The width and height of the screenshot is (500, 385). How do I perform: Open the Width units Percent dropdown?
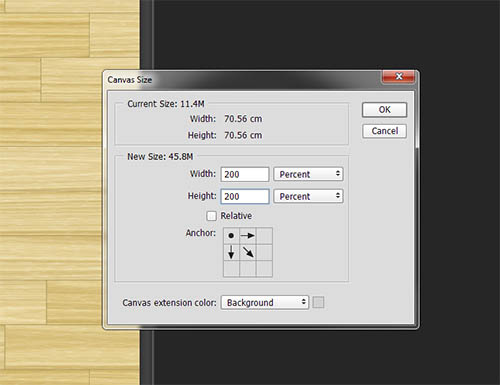click(308, 174)
